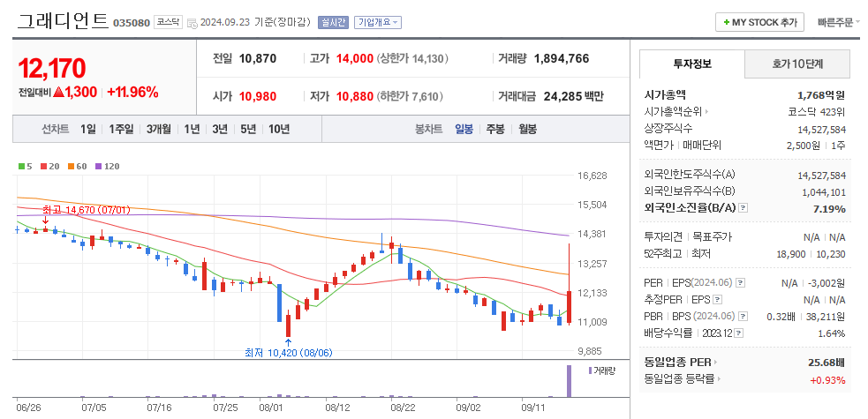Expand the 빠른주문 dropdown
868x419 pixels.
tap(838, 23)
